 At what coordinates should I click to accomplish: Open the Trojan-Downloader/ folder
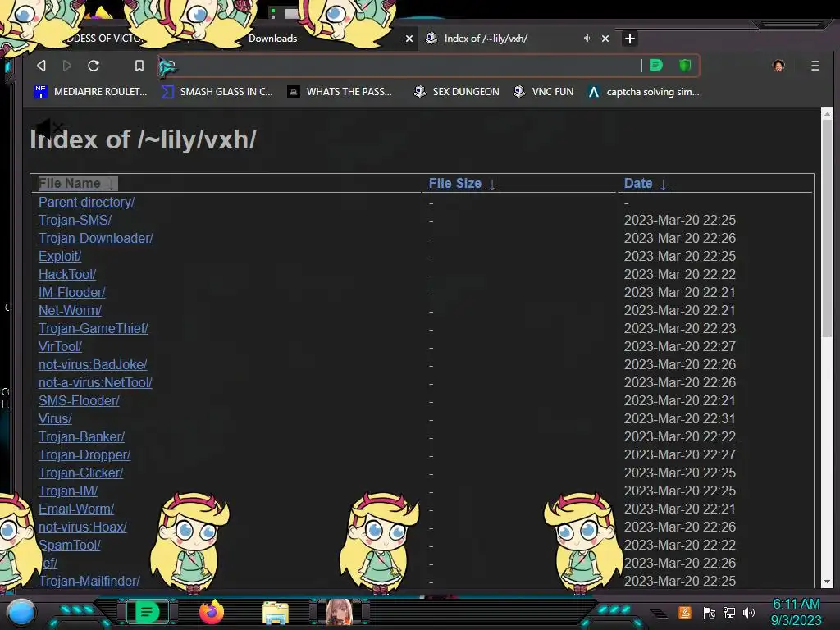[96, 238]
